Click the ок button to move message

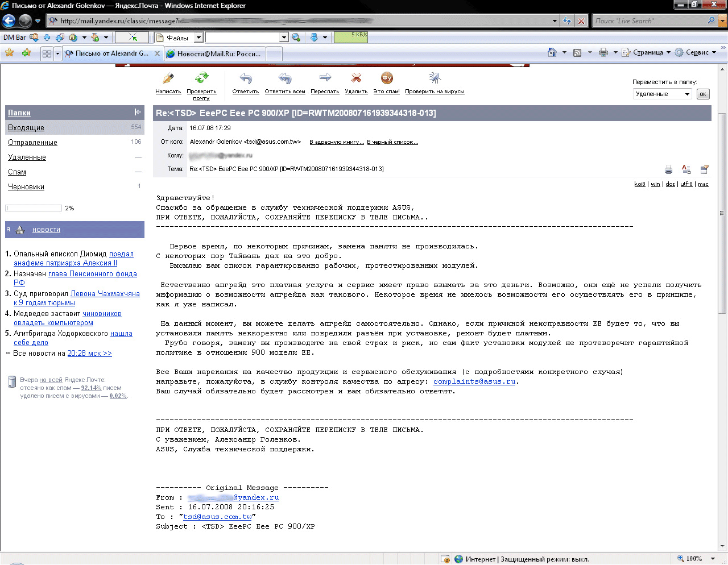[x=703, y=94]
